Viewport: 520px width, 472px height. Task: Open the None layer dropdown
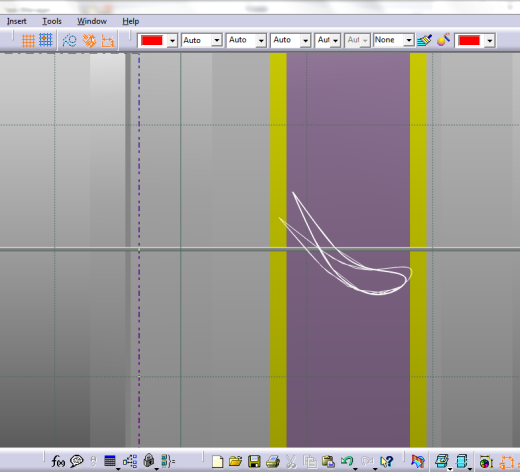394,40
